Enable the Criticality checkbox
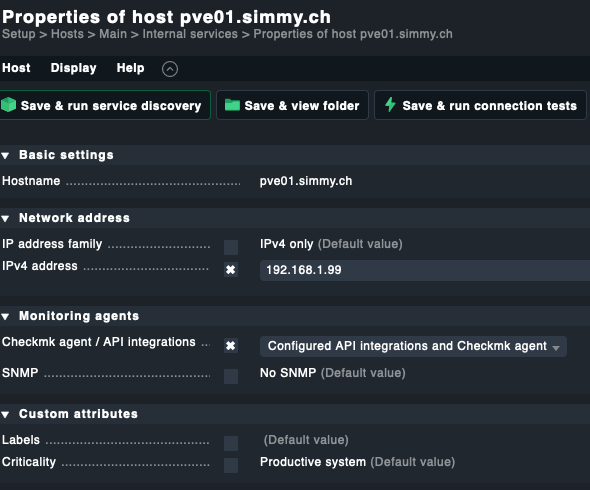This screenshot has width=590, height=490. [x=231, y=466]
